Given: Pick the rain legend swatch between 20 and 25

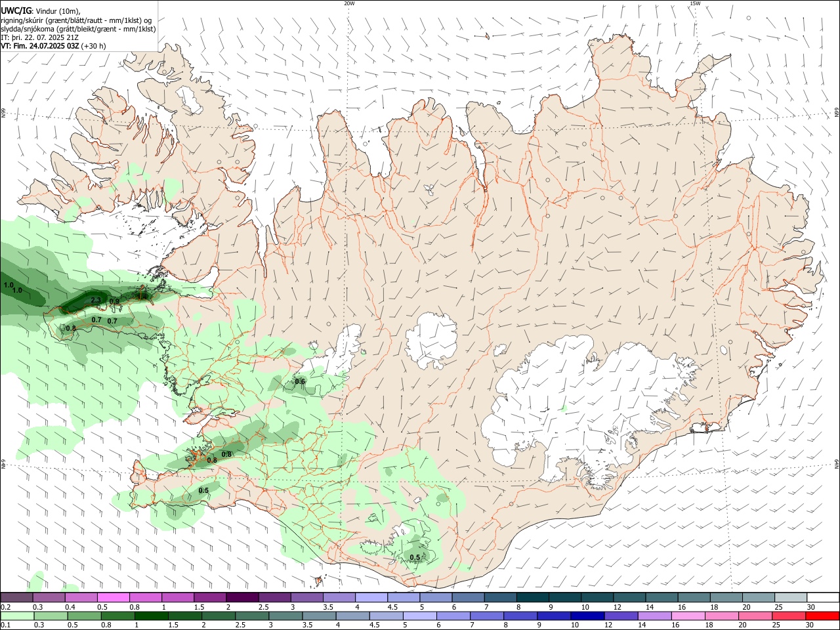Looking at the screenshot, I should (x=755, y=616).
